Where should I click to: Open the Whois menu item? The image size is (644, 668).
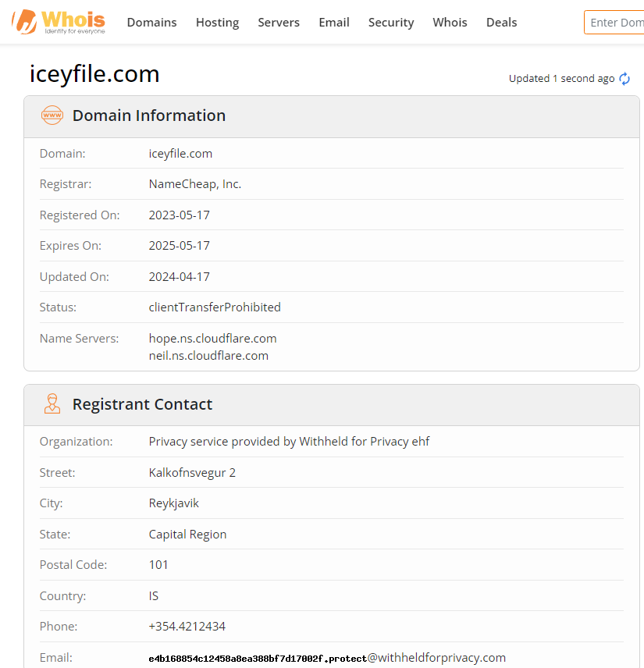pyautogui.click(x=450, y=22)
